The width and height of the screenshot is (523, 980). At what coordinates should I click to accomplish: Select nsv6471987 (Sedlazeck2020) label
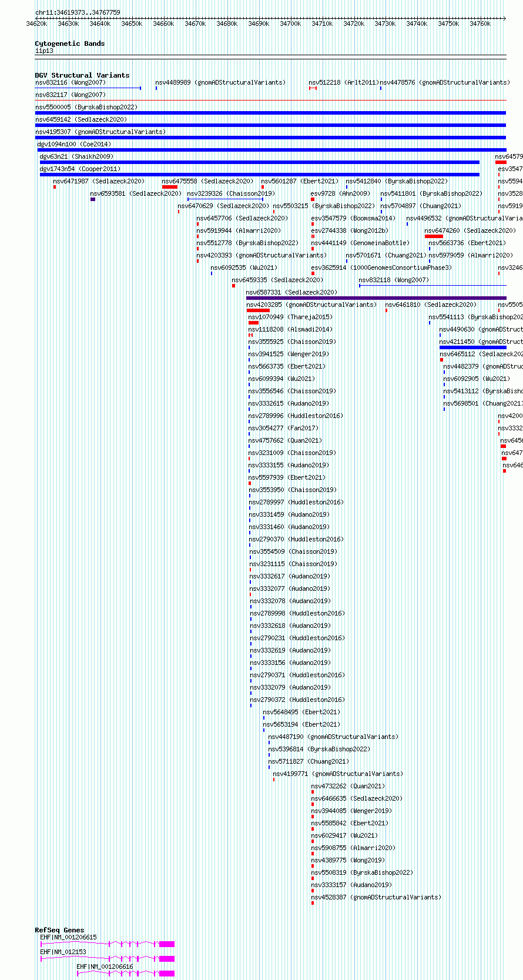tap(99, 181)
